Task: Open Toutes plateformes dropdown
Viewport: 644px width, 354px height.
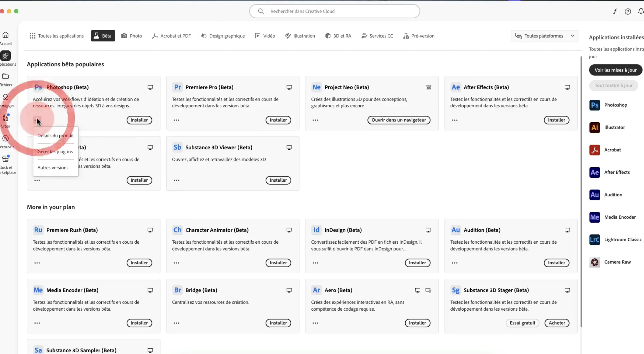Action: point(545,36)
